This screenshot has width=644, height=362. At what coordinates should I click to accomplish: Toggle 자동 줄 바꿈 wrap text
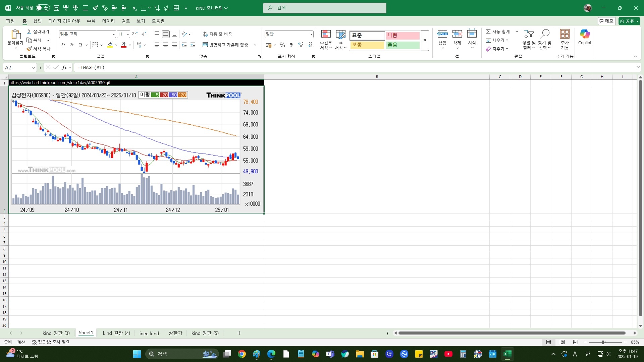point(217,34)
